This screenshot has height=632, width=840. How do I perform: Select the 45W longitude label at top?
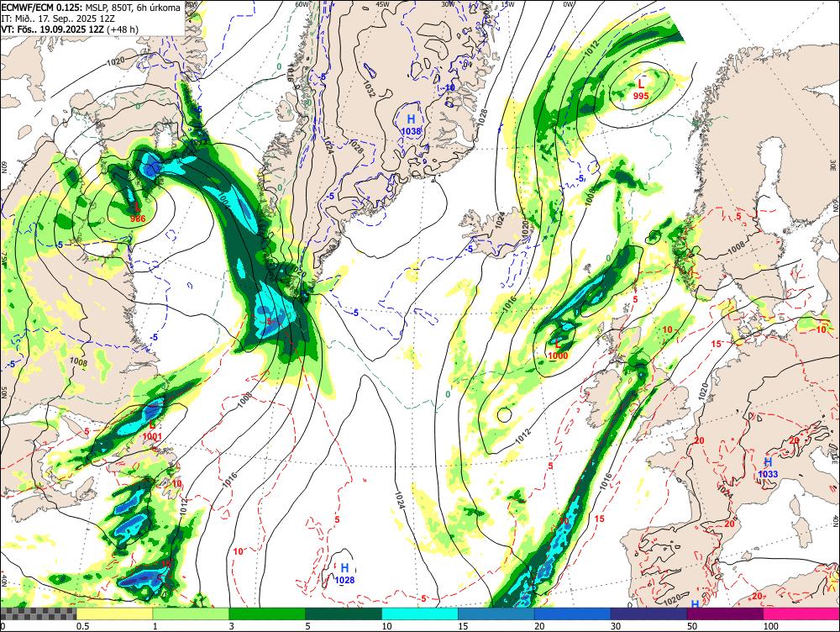(382, 3)
